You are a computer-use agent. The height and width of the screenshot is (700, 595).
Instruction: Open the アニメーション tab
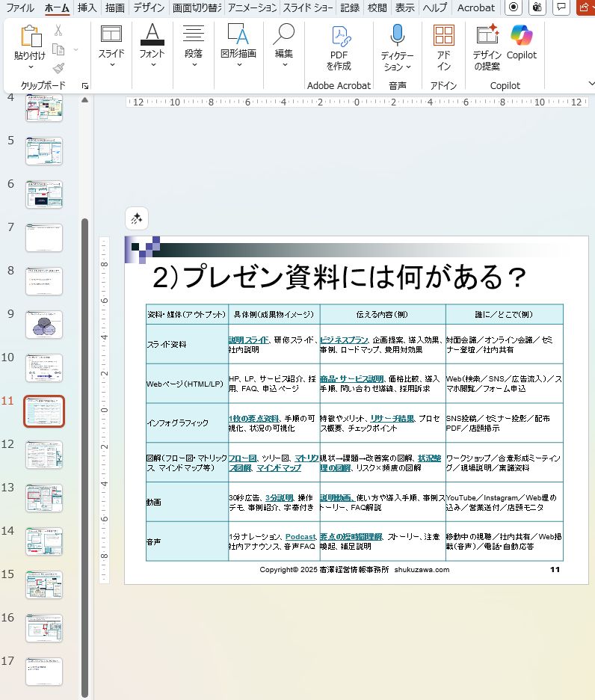click(252, 7)
